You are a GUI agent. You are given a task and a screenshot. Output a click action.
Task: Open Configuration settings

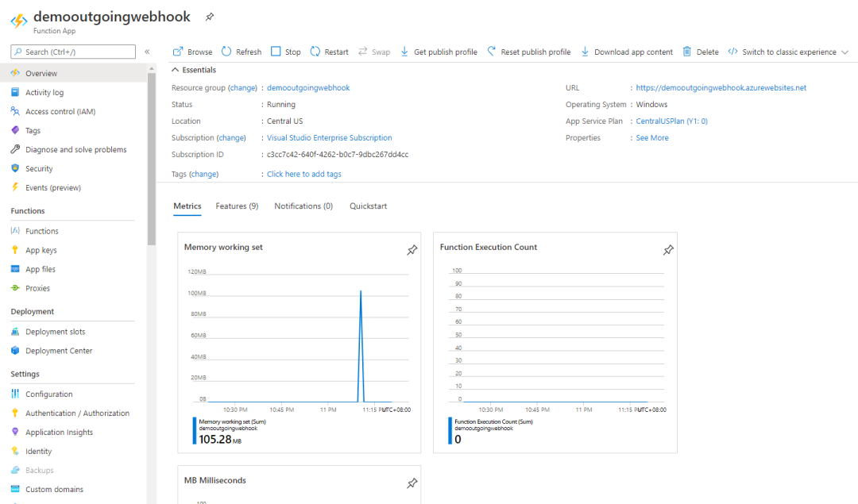click(x=73, y=394)
